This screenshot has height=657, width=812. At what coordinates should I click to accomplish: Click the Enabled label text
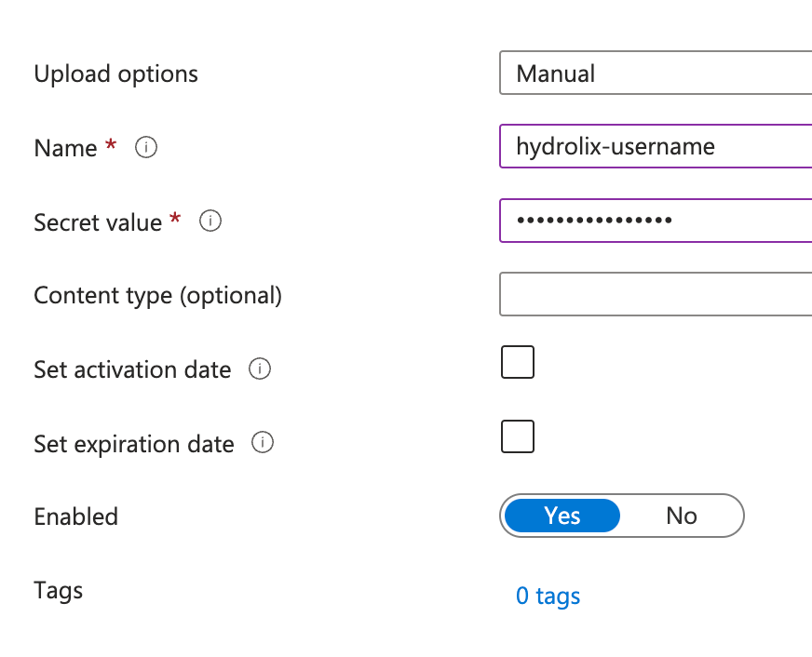point(75,516)
